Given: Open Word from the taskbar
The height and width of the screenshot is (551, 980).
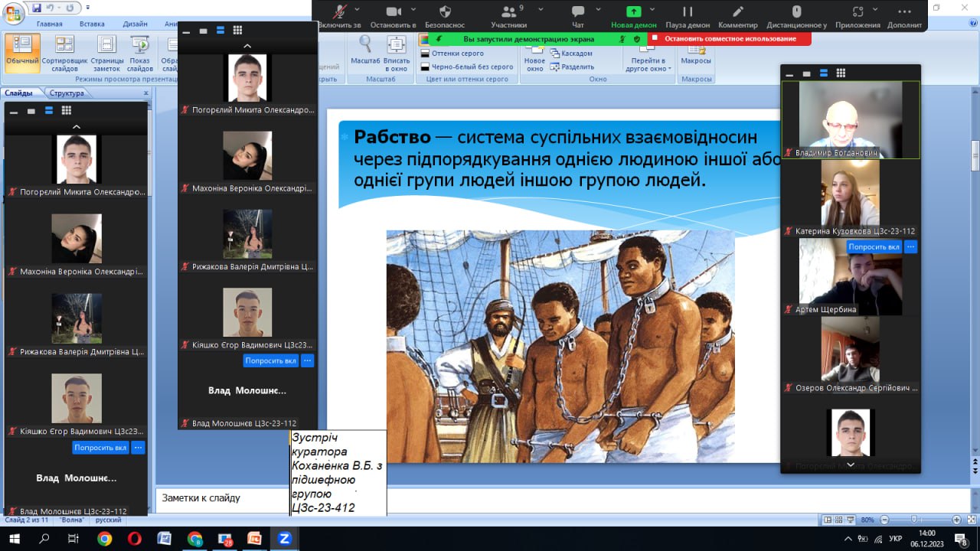Looking at the screenshot, I should (x=164, y=539).
